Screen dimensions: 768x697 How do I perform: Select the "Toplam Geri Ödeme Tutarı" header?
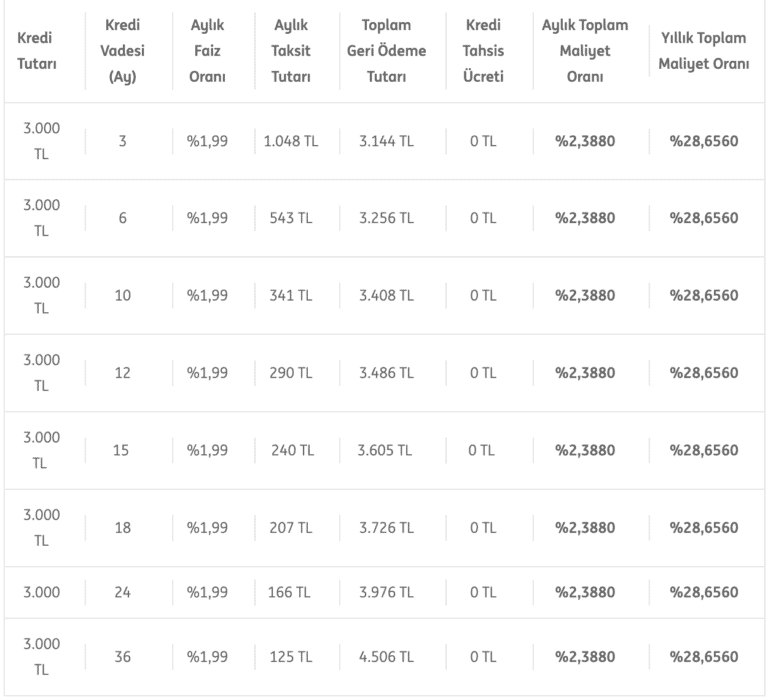[385, 50]
